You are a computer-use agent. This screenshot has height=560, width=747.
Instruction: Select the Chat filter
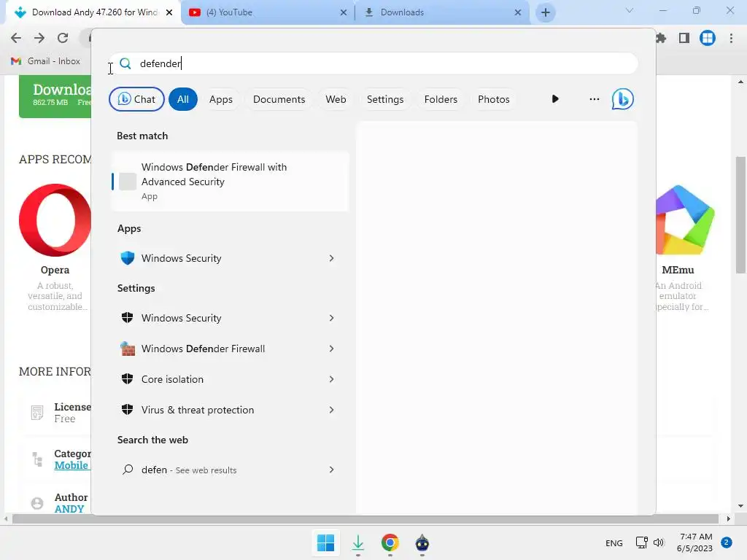coord(136,99)
